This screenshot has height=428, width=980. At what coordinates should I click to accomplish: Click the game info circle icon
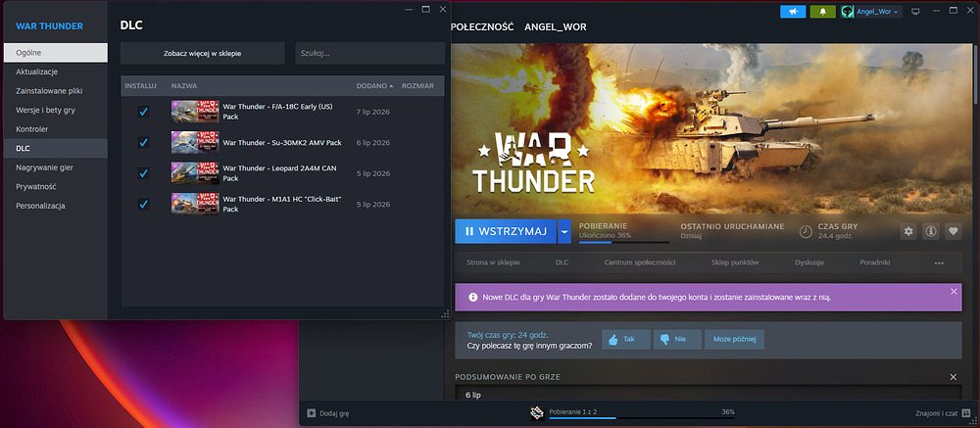click(931, 231)
